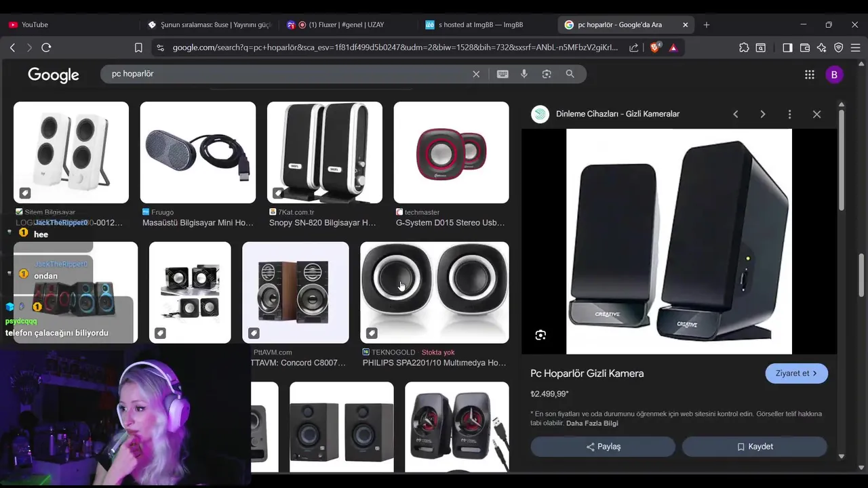
Task: Click the Google logo
Action: pos(54,75)
